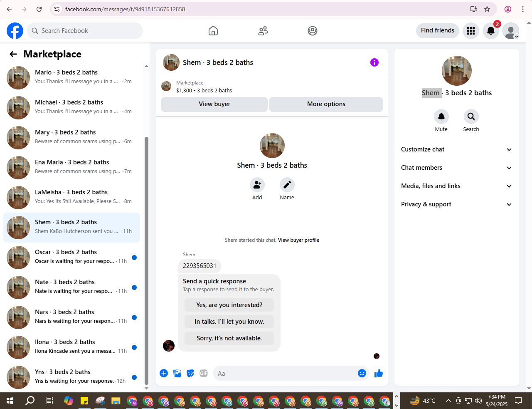Open Sticky Notes on the taskbar
The image size is (532, 409).
tap(84, 401)
